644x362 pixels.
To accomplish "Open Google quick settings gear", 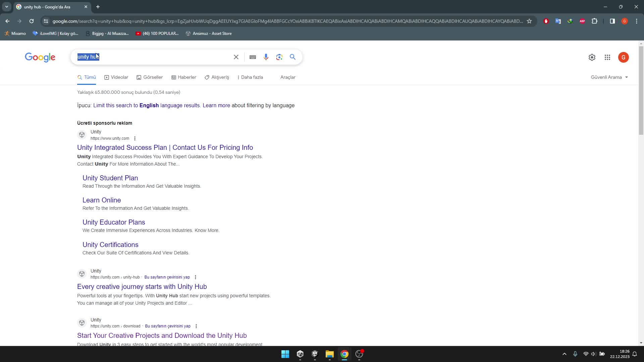I will (x=592, y=57).
